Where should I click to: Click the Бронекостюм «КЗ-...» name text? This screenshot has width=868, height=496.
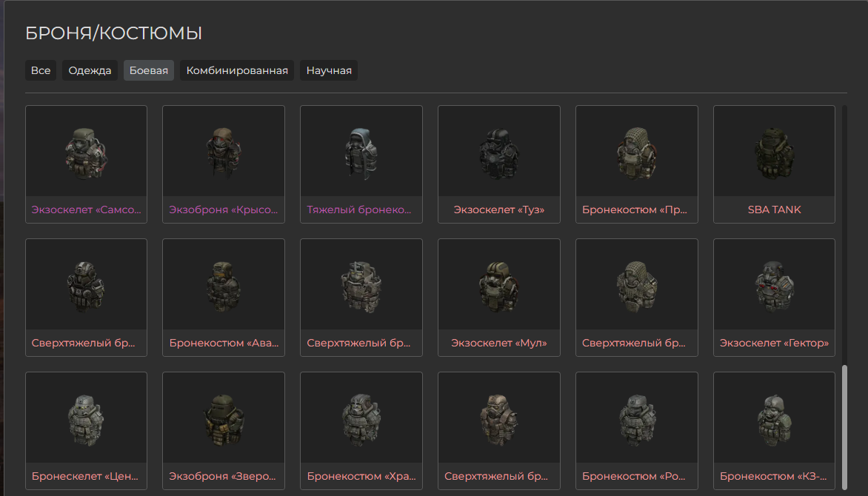tap(773, 477)
